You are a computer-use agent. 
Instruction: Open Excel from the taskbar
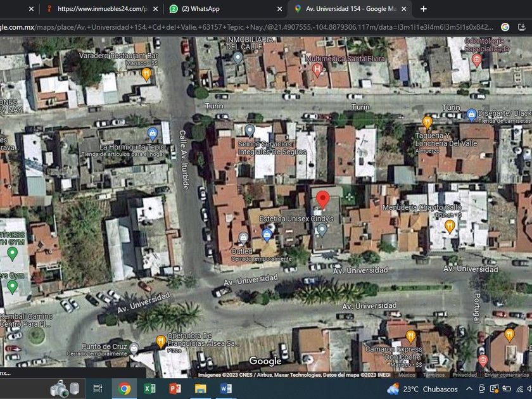coord(149,388)
